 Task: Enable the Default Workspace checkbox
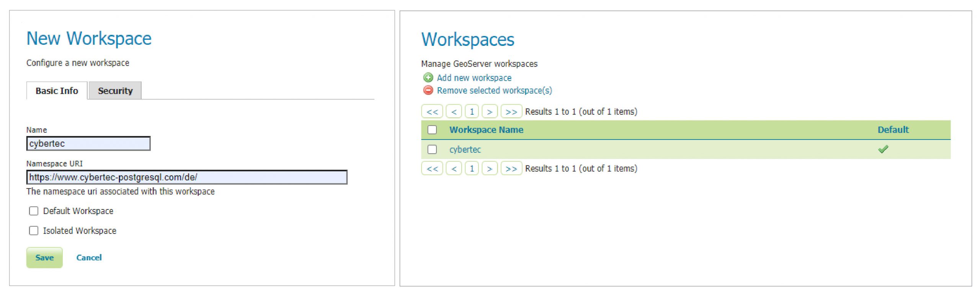34,211
